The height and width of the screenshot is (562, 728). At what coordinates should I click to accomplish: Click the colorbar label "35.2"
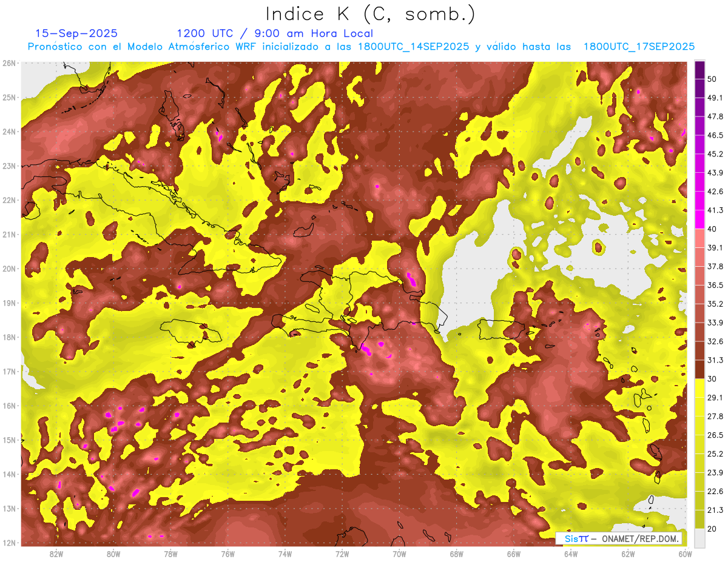coord(715,304)
